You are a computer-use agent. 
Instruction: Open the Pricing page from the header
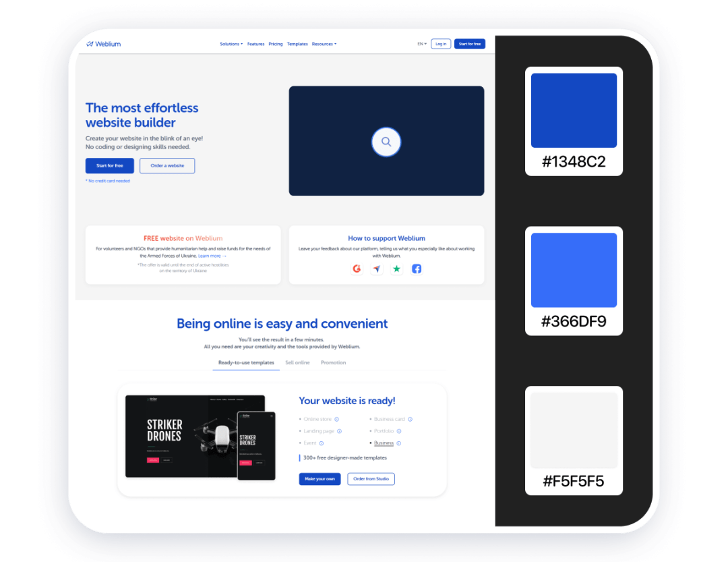pos(276,43)
